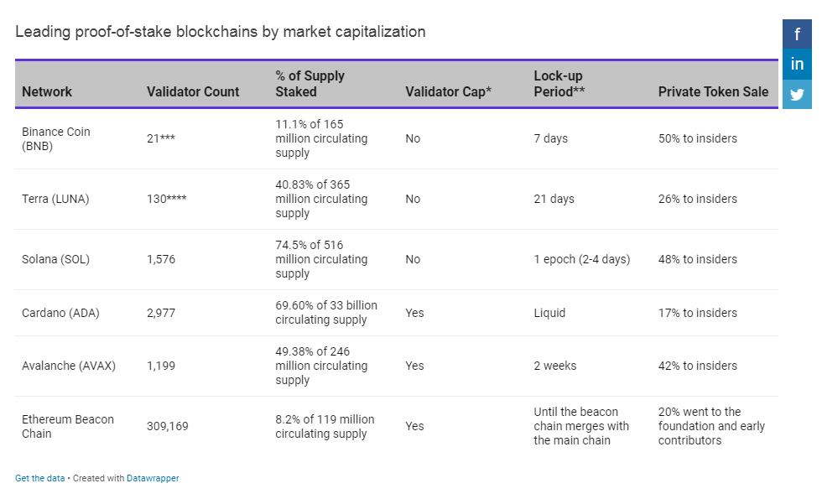822x504 pixels.
Task: Click the 1 epoch (2-4 days) cell
Action: coord(582,259)
